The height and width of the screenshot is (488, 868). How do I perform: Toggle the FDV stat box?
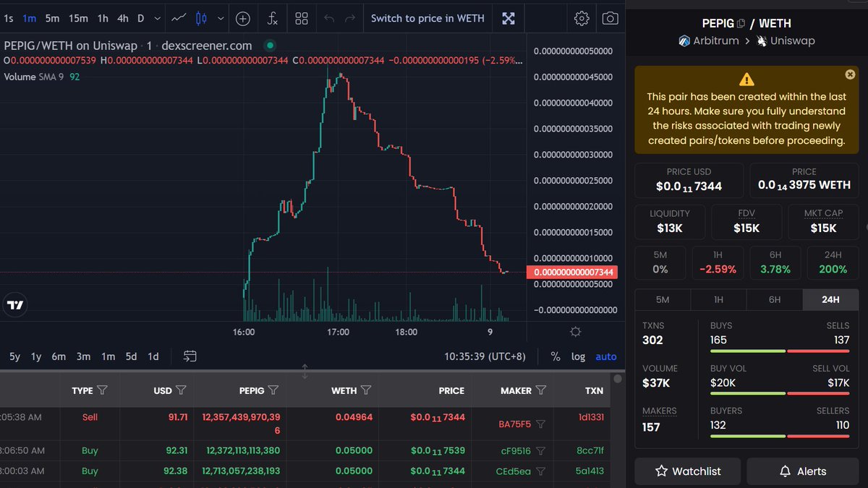[x=746, y=221]
